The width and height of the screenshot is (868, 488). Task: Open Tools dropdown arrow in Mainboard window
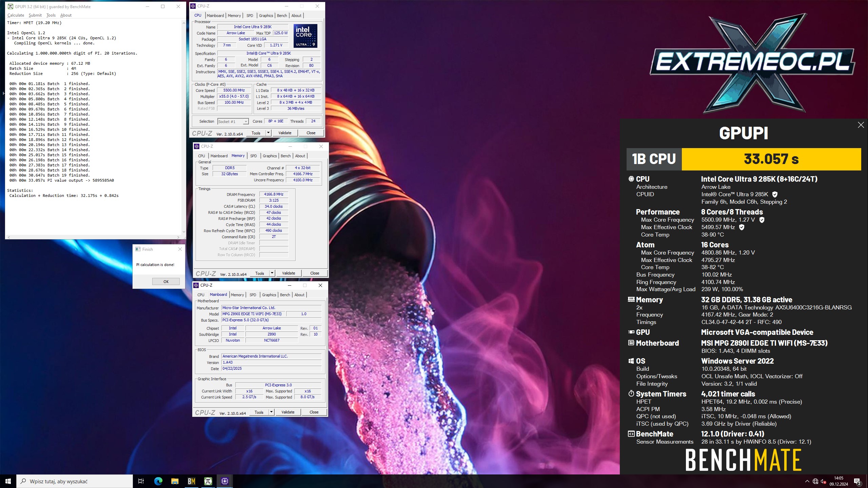tap(271, 412)
